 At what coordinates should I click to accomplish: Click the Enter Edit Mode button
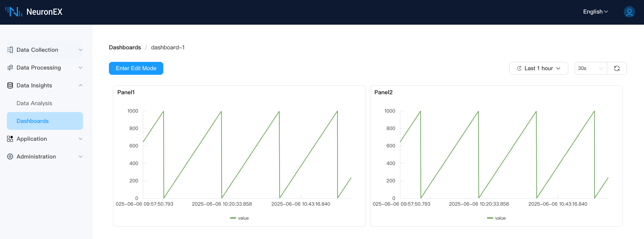pos(136,68)
